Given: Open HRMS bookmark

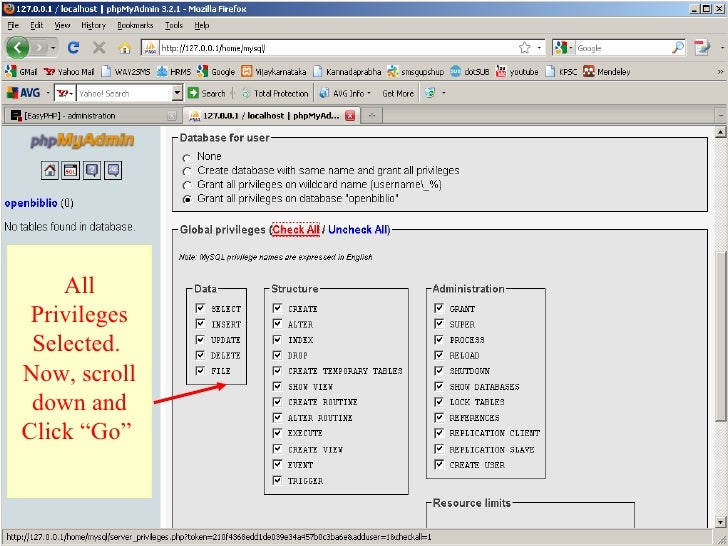Looking at the screenshot, I should click(174, 72).
